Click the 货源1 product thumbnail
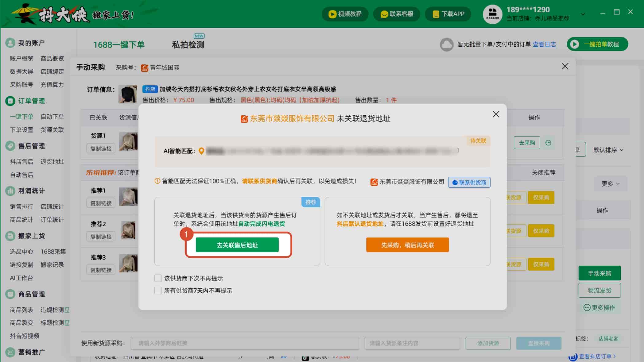 [x=128, y=141]
